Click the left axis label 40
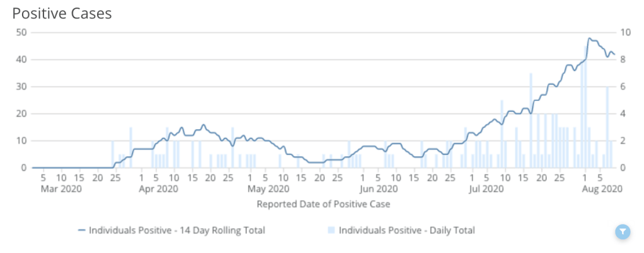Viewport: 644px width, 253px height. tap(20, 59)
